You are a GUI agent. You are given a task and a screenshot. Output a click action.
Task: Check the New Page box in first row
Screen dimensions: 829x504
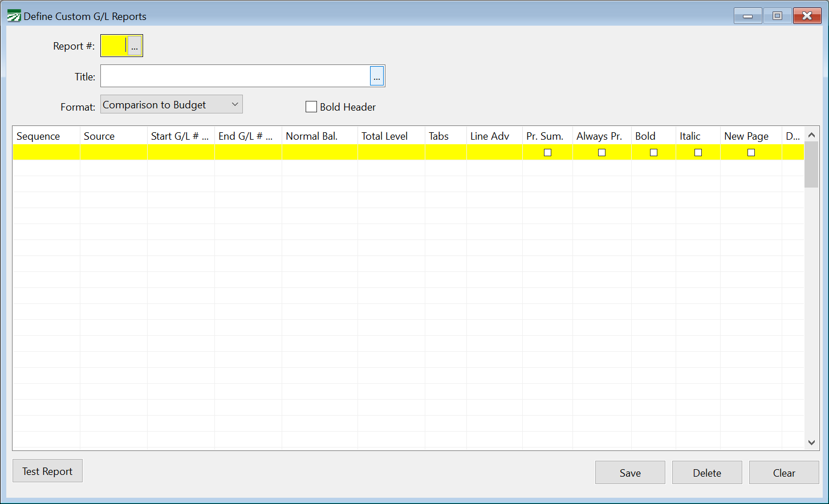pyautogui.click(x=751, y=152)
